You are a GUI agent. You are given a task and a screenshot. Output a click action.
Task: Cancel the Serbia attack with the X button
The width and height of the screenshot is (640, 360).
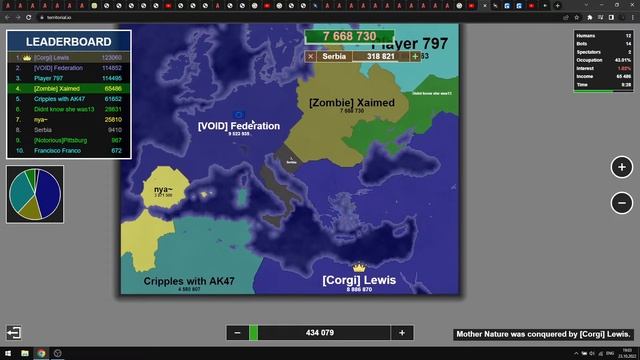tap(311, 56)
